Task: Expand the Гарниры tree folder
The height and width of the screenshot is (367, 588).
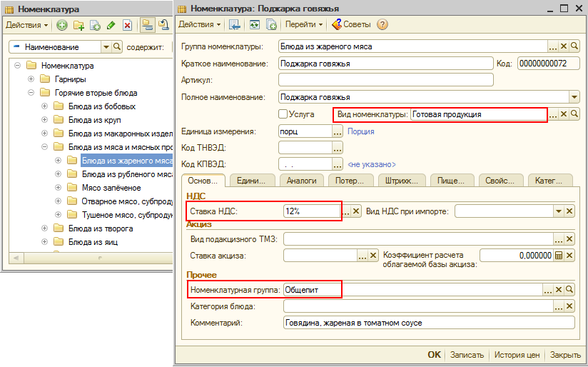Action: [31, 79]
